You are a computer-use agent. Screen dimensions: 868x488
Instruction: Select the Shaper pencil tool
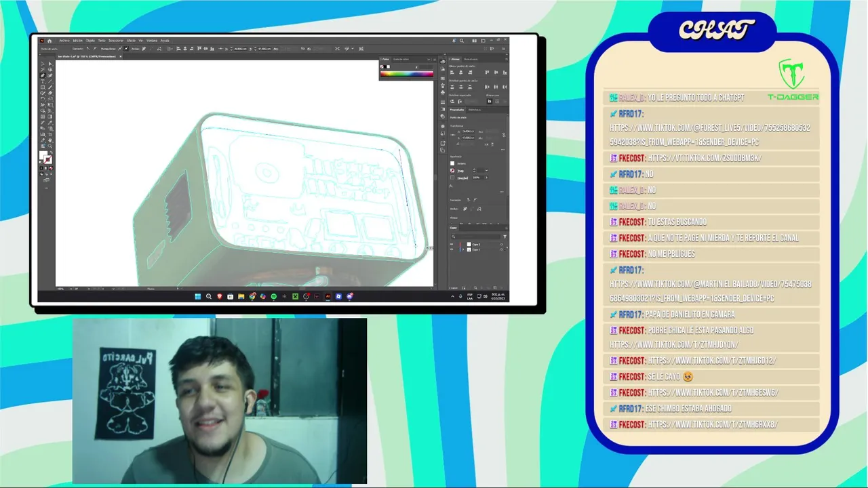pos(43,93)
